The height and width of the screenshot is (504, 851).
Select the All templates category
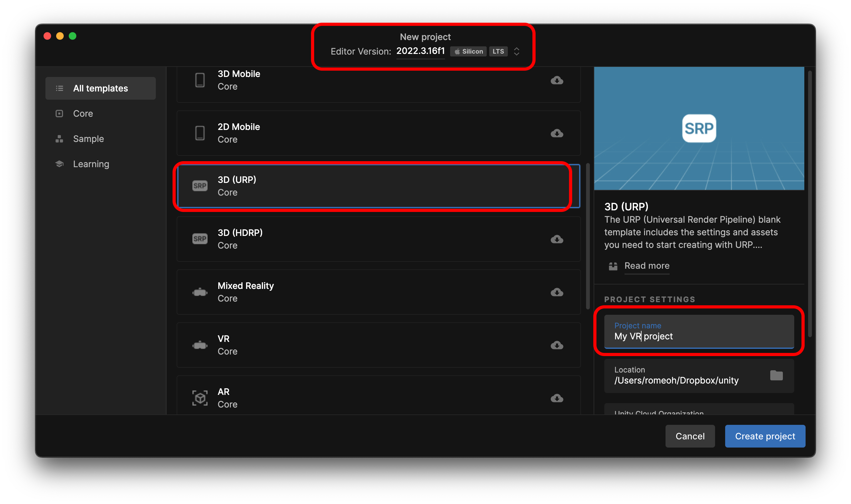(101, 88)
